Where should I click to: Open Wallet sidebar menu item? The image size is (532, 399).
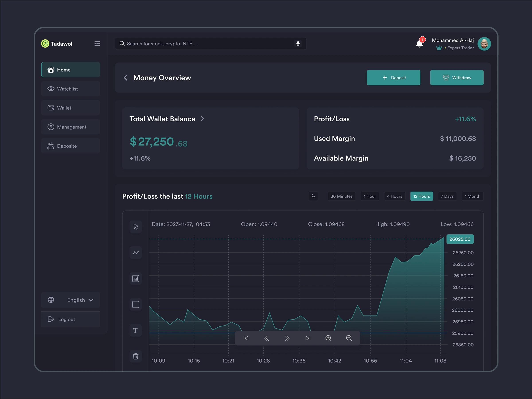70,108
